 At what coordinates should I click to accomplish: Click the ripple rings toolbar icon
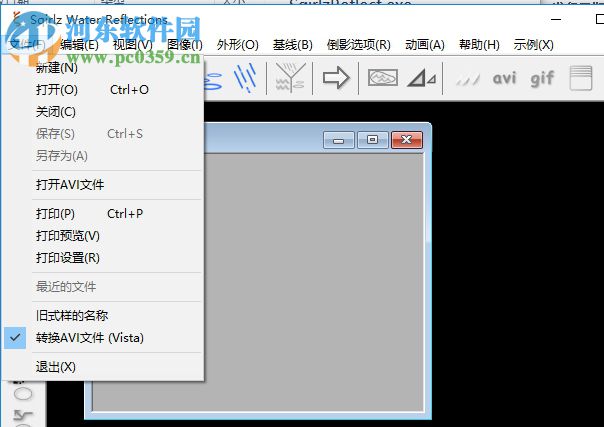click(213, 81)
